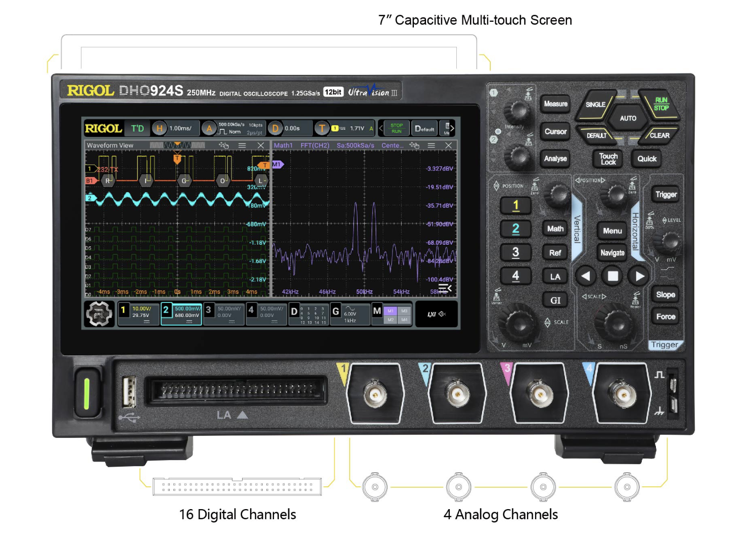
Task: Click the channel 3 key on the panel
Action: (516, 252)
